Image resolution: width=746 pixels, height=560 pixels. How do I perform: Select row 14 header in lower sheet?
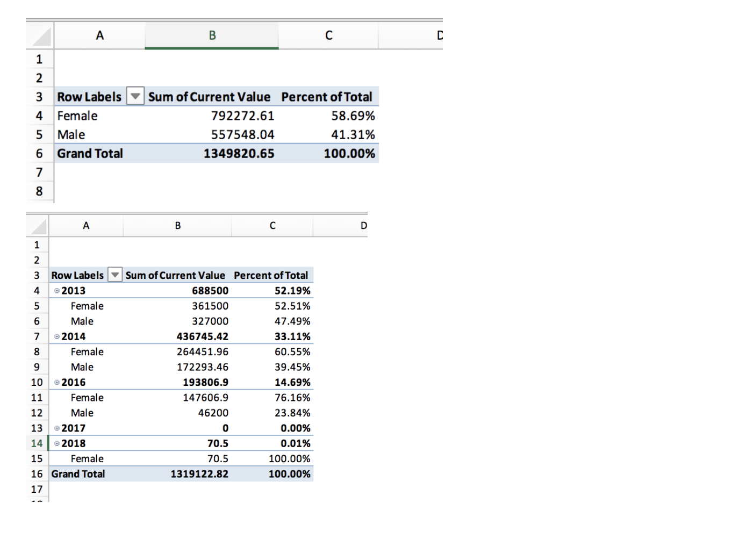[37, 443]
